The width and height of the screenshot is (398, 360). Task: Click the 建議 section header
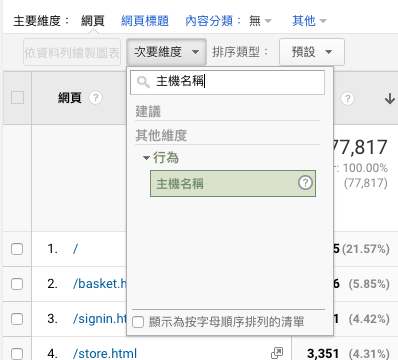pyautogui.click(x=148, y=111)
